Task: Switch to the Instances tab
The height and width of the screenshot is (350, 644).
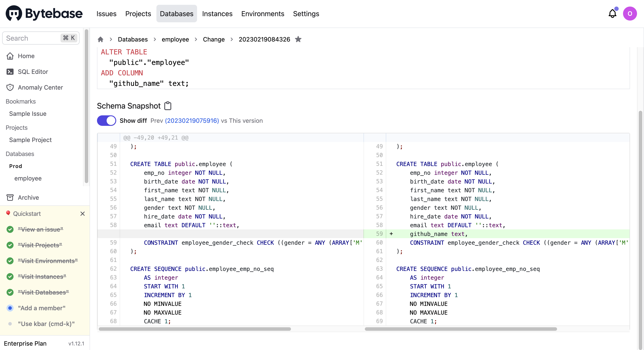Action: pyautogui.click(x=217, y=14)
